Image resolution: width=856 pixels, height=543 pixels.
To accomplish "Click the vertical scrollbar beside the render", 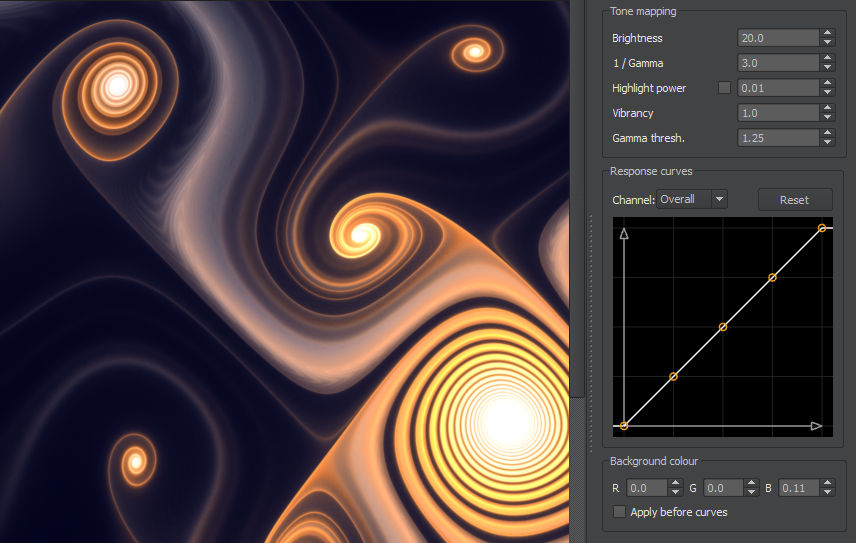I will 578,271.
